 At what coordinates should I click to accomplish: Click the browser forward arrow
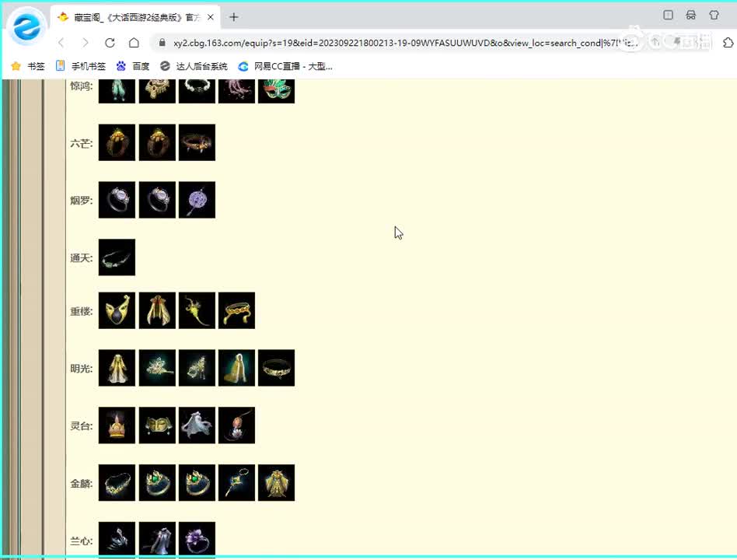tap(85, 43)
